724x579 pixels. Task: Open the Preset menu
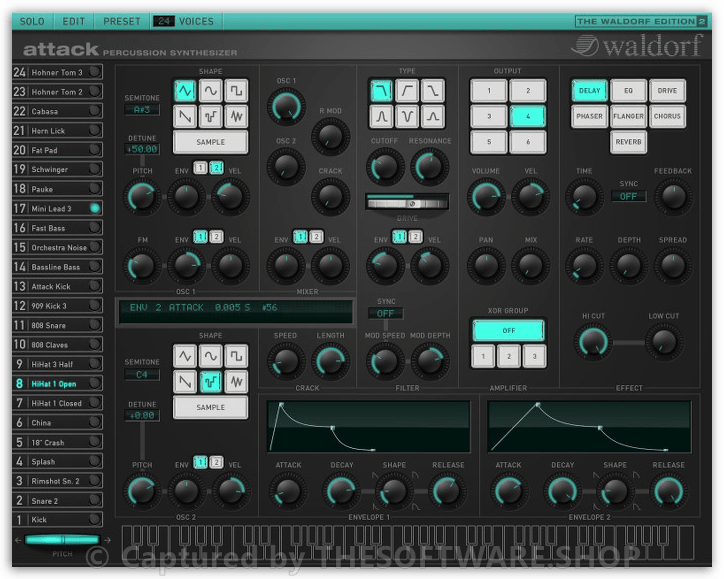pos(122,21)
